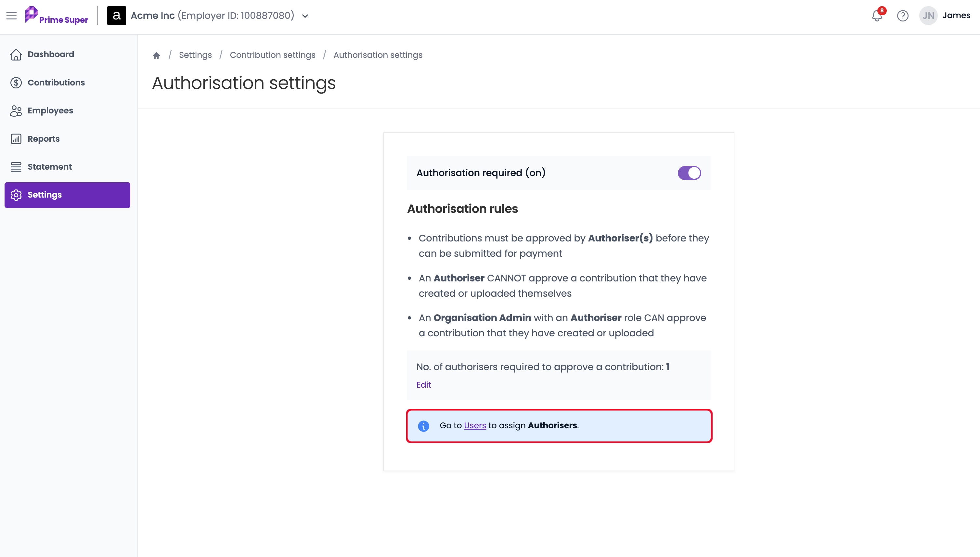Expand the Acme Inc employer dropdown

pyautogui.click(x=305, y=16)
